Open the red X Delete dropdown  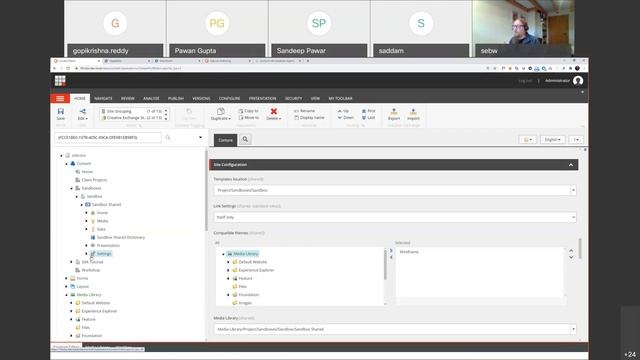click(274, 114)
